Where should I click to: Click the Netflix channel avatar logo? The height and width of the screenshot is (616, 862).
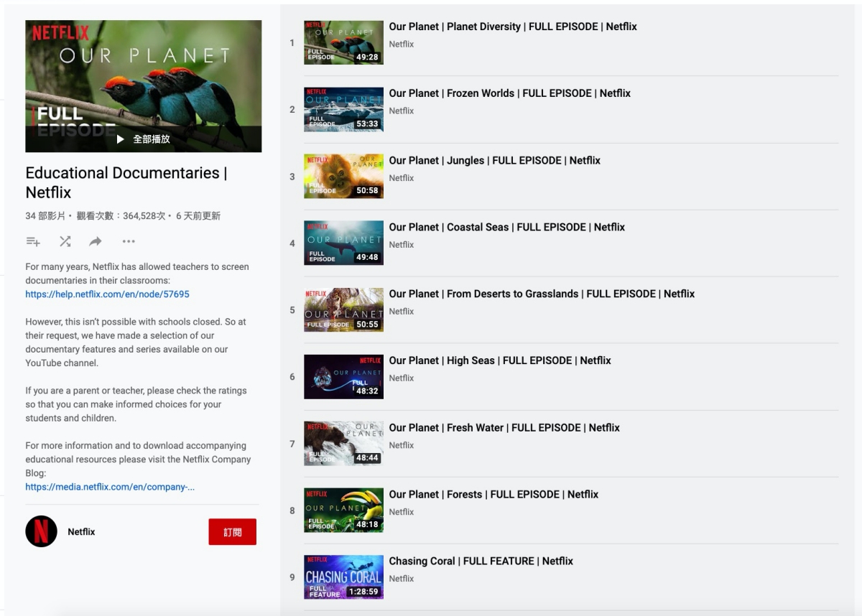pos(41,531)
